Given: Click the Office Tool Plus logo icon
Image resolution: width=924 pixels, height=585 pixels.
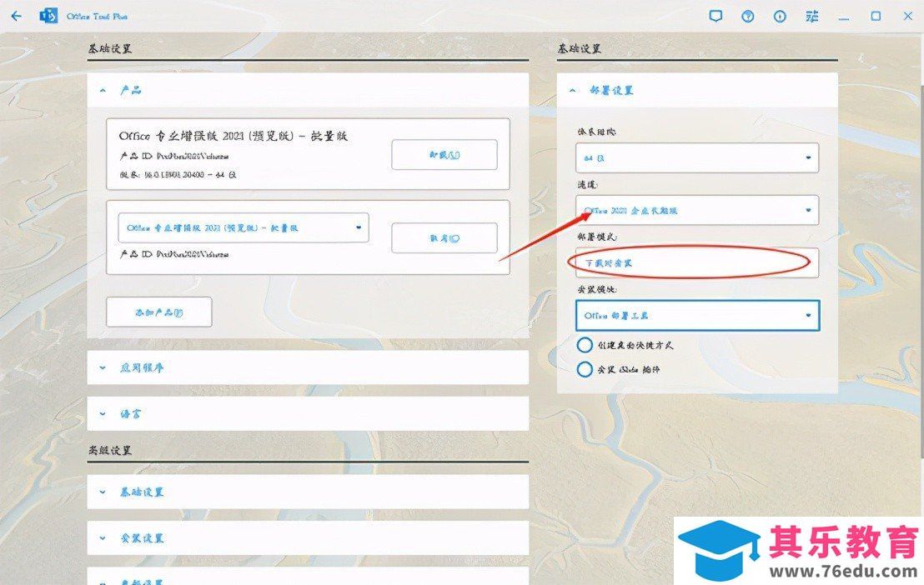Looking at the screenshot, I should 48,16.
